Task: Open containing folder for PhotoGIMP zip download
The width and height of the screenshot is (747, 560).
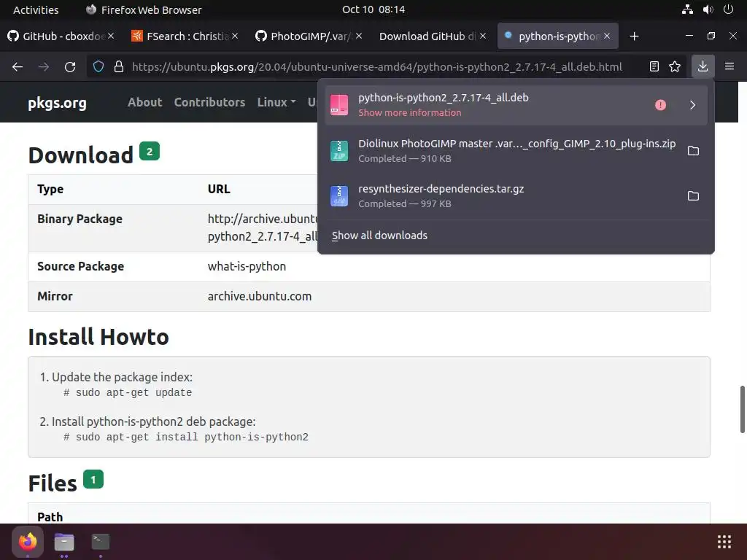Action: [x=693, y=150]
